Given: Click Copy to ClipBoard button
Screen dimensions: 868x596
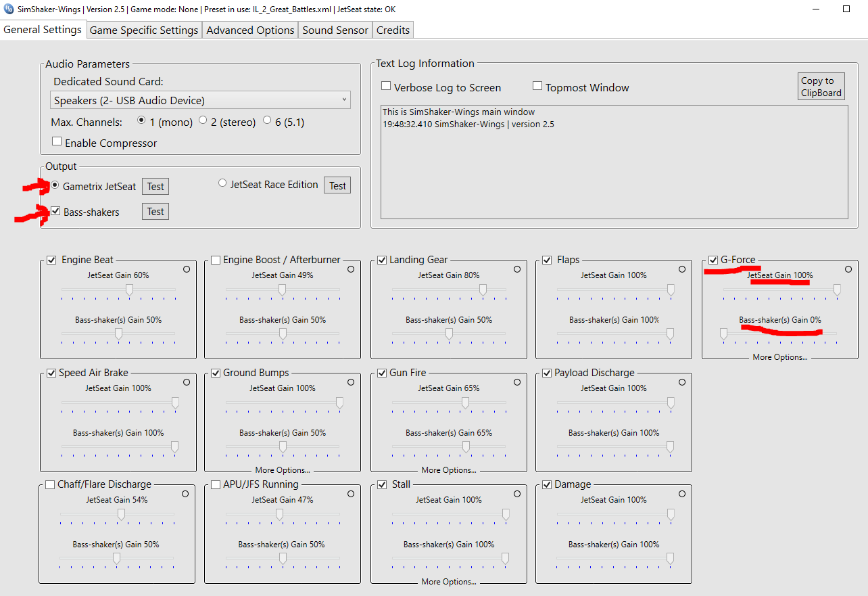Looking at the screenshot, I should pyautogui.click(x=821, y=87).
